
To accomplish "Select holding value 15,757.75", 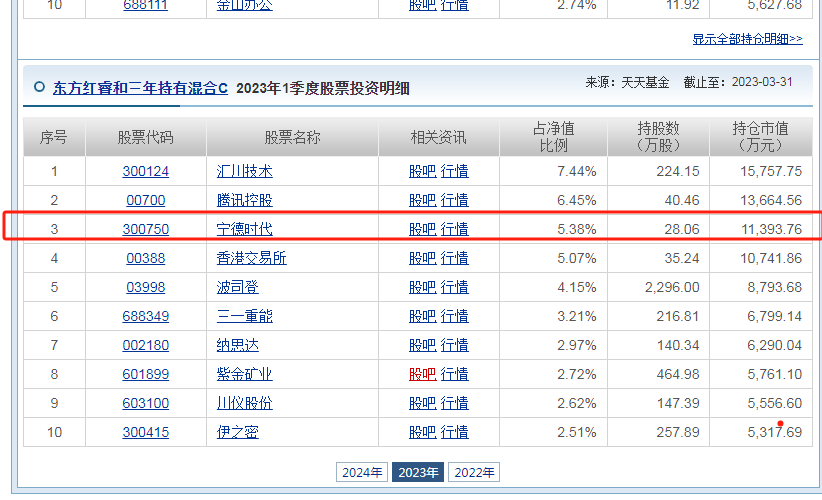I will coord(771,171).
